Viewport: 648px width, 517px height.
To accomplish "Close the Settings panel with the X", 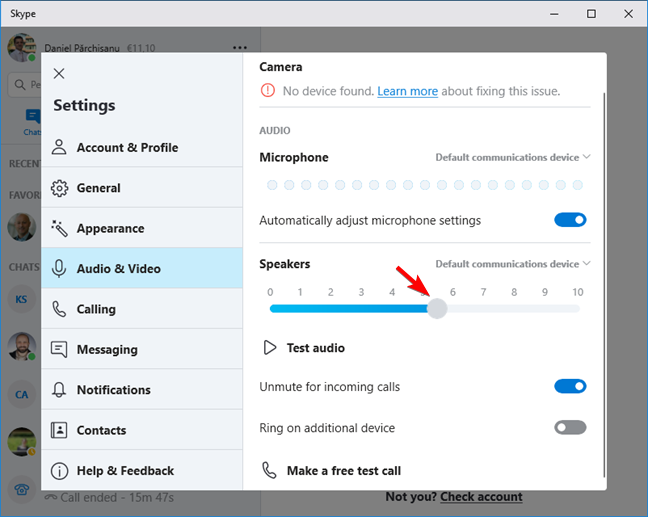I will pos(59,74).
